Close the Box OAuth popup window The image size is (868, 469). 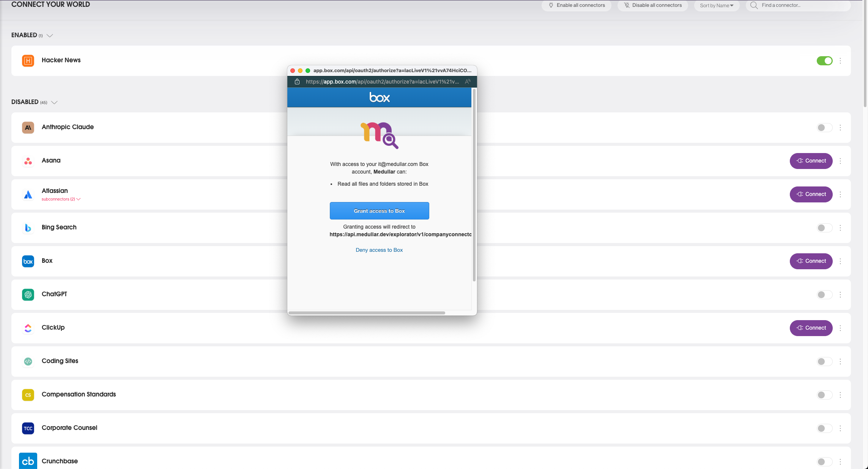(x=293, y=71)
